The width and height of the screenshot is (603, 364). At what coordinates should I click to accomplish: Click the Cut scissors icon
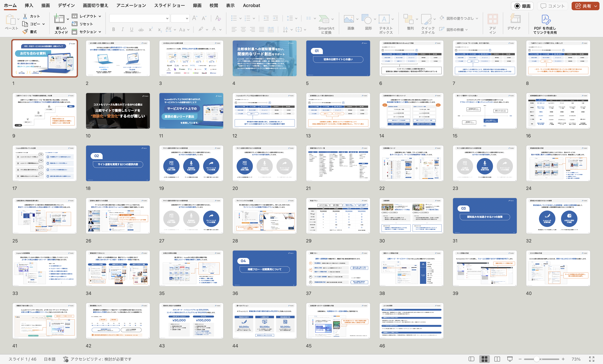click(25, 16)
